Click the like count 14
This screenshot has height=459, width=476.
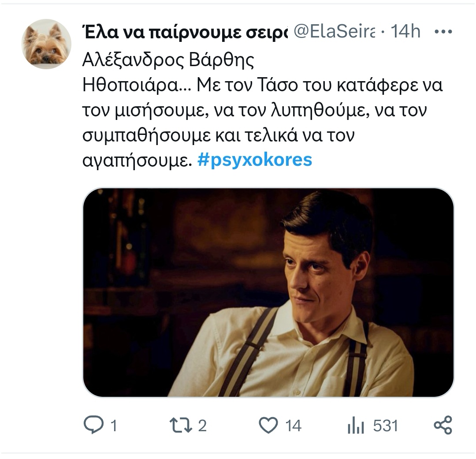coord(293,426)
